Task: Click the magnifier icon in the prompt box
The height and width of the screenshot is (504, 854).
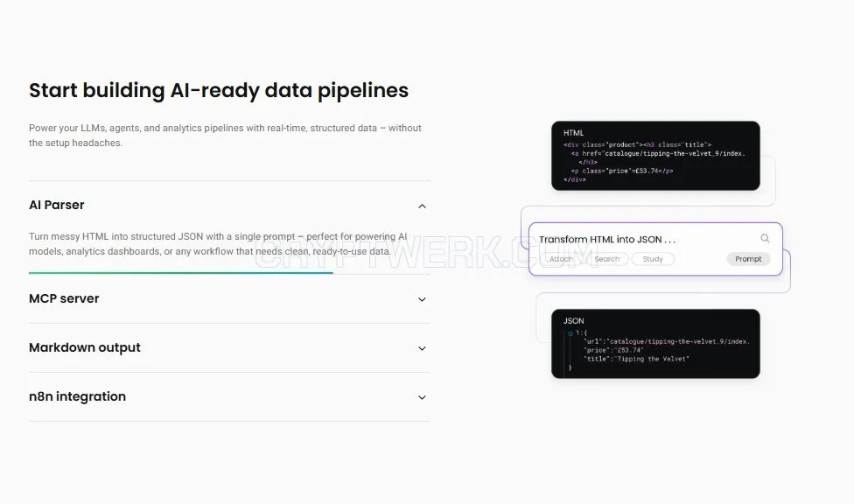Action: point(765,238)
